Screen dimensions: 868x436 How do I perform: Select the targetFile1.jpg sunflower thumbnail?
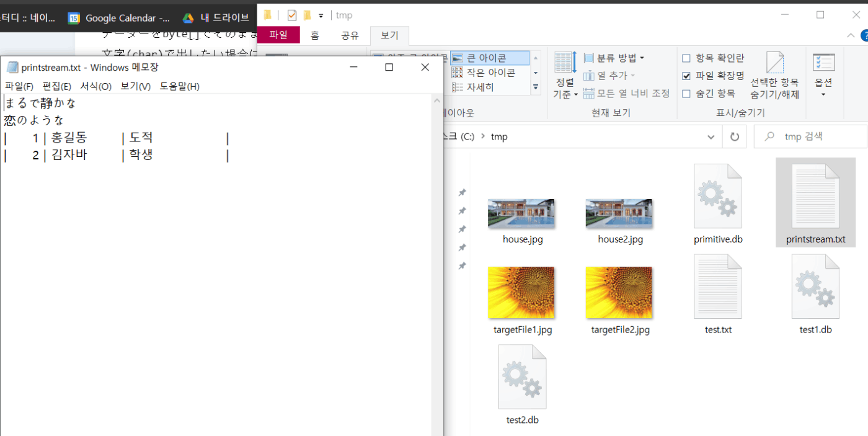click(522, 293)
